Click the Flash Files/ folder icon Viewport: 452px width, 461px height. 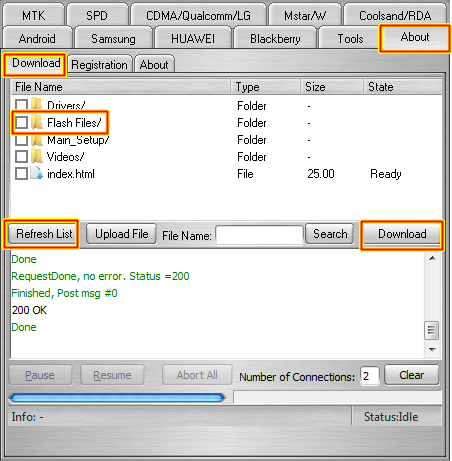pos(37,122)
